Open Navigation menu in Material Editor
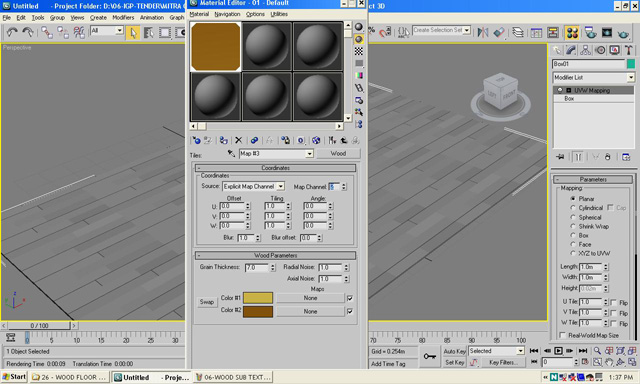 click(x=227, y=14)
